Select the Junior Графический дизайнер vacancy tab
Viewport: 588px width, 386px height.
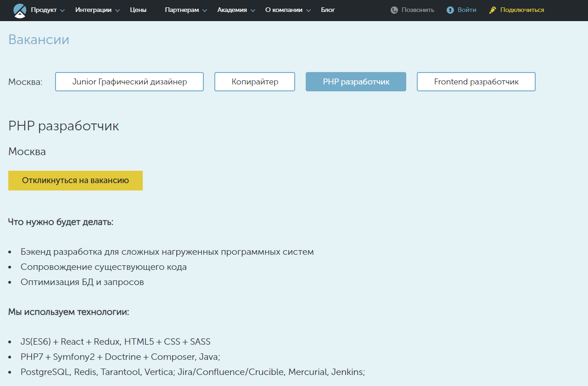coord(129,82)
